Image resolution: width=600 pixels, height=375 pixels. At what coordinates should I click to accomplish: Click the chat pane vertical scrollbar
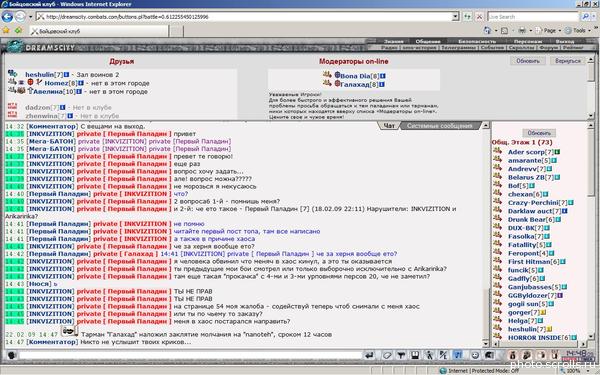pos(486,235)
